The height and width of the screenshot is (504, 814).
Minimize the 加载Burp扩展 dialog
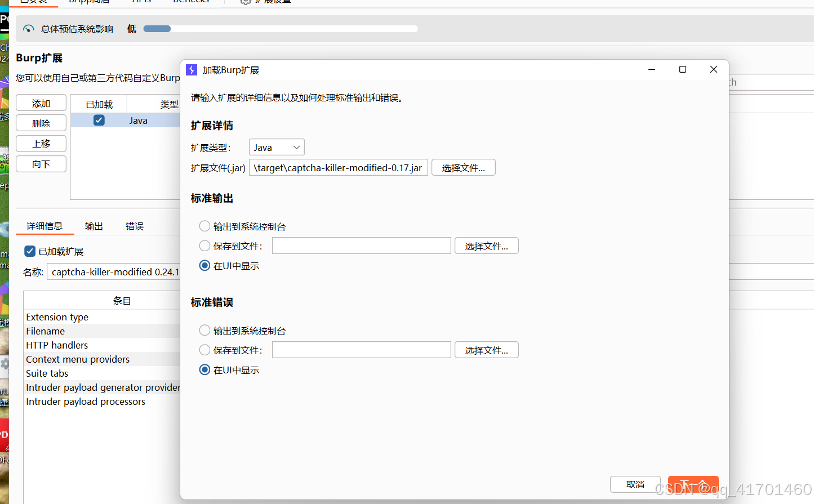[652, 69]
